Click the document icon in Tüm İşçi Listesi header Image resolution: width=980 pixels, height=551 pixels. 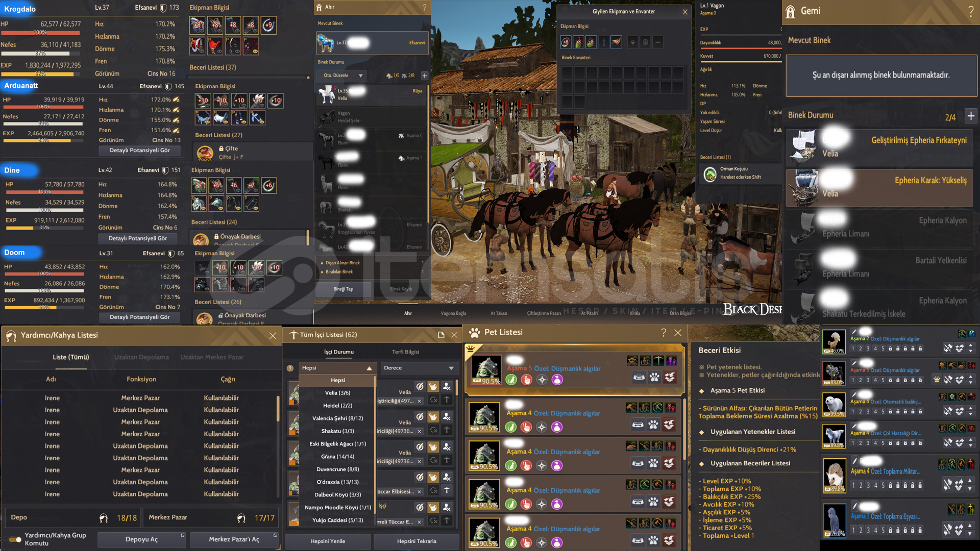[440, 335]
